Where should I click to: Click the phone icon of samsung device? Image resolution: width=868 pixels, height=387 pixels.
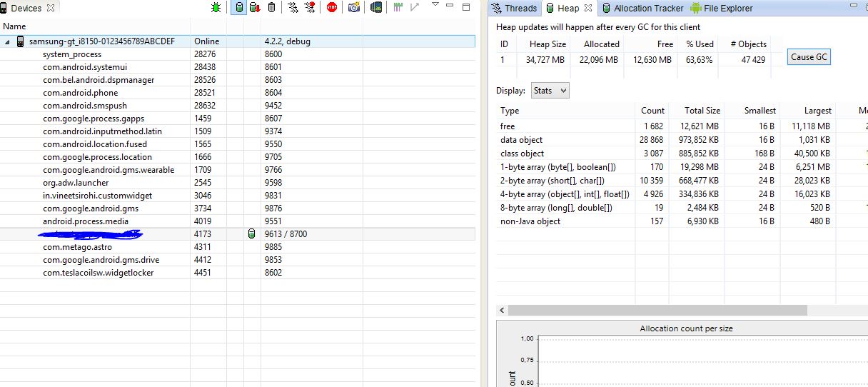pyautogui.click(x=20, y=41)
